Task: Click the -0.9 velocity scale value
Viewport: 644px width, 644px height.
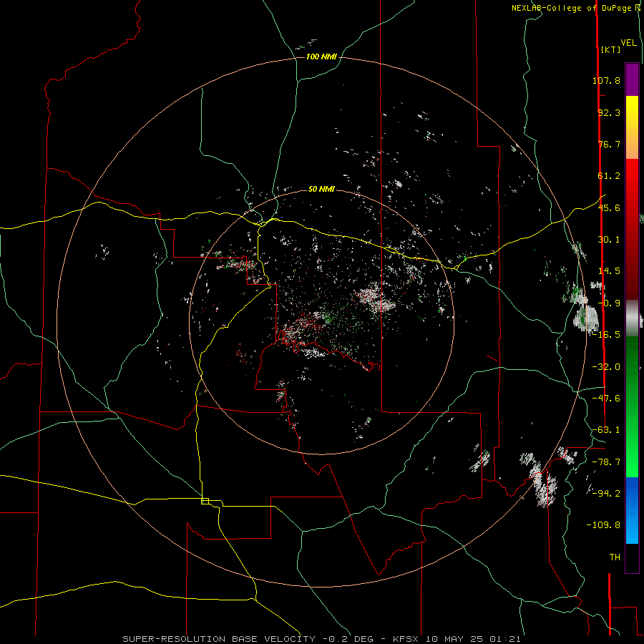Action: (609, 303)
